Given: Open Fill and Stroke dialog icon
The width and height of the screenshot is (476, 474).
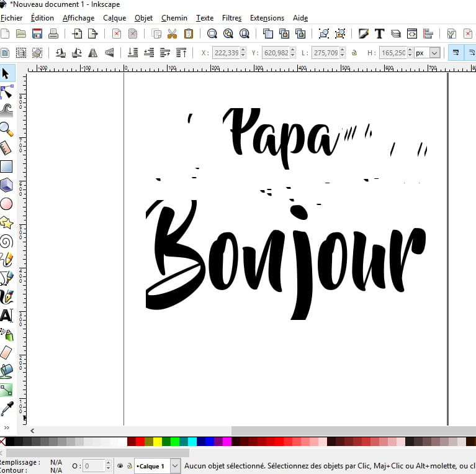Looking at the screenshot, I should coord(364,34).
